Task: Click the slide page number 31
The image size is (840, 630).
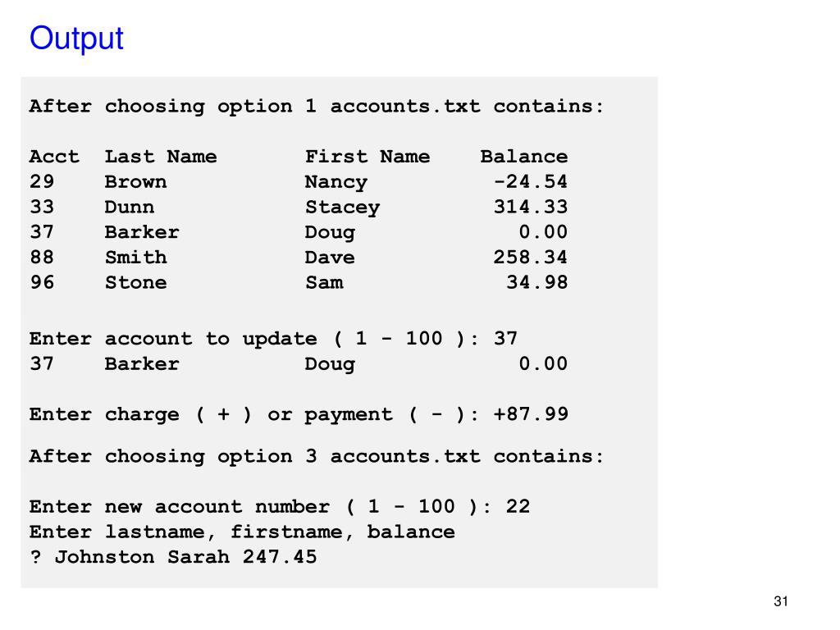Action: coord(781,601)
